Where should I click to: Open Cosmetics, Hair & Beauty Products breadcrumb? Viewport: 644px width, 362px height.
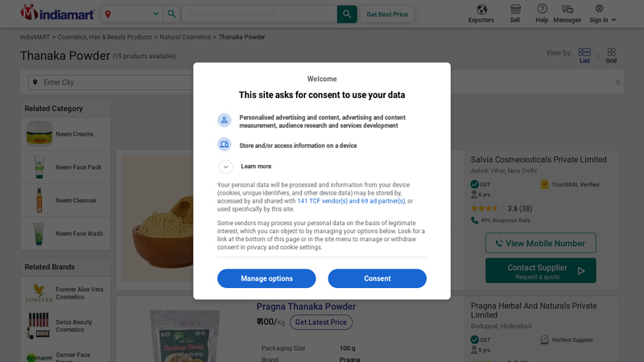(x=105, y=37)
